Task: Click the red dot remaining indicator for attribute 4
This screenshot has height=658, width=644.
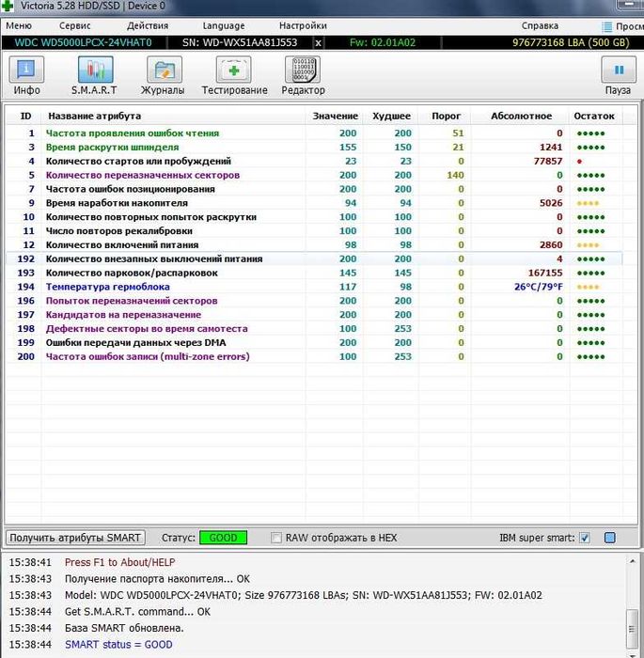Action: [x=579, y=162]
